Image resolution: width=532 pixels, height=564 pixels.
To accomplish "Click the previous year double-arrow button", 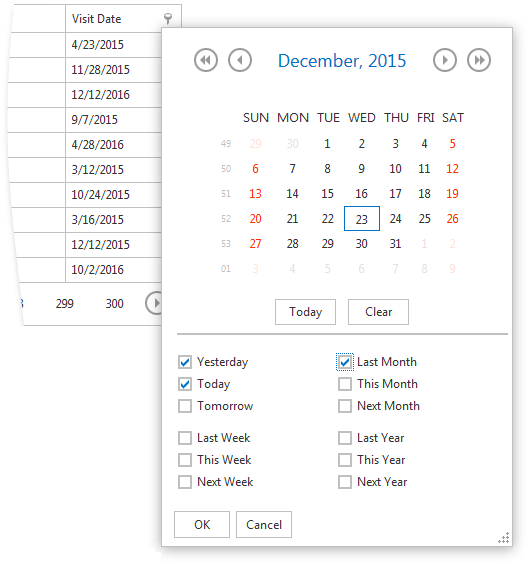I will (206, 60).
